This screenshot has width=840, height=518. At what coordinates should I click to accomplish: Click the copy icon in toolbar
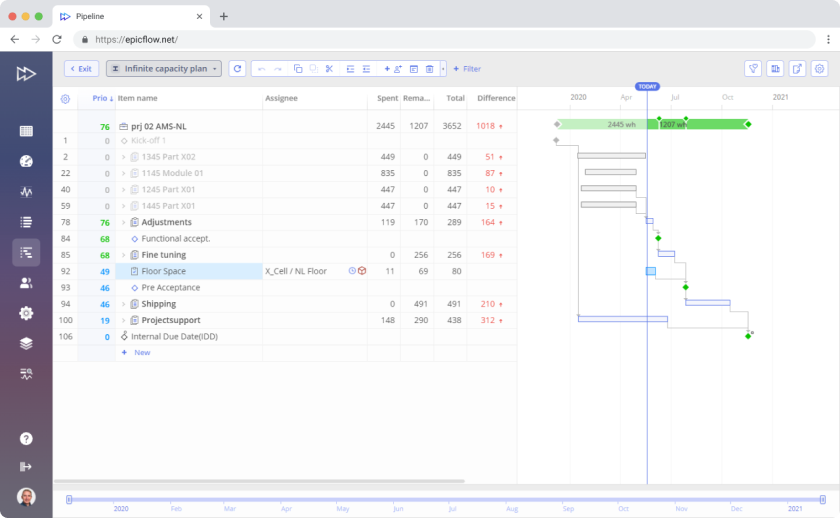[298, 69]
